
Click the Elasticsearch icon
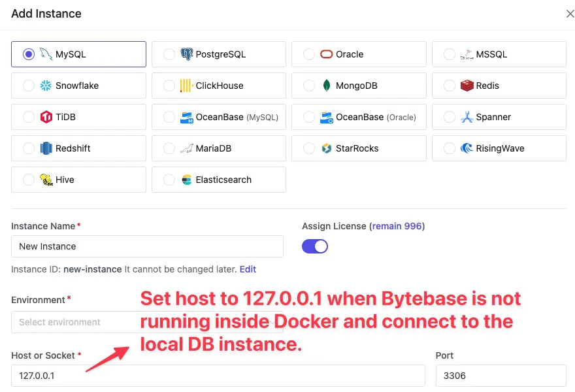(x=186, y=180)
